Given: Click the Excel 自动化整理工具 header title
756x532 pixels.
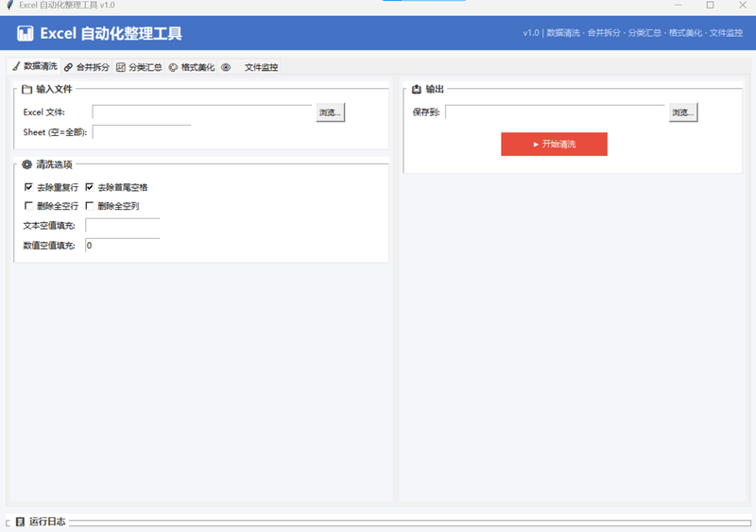Looking at the screenshot, I should pyautogui.click(x=111, y=33).
